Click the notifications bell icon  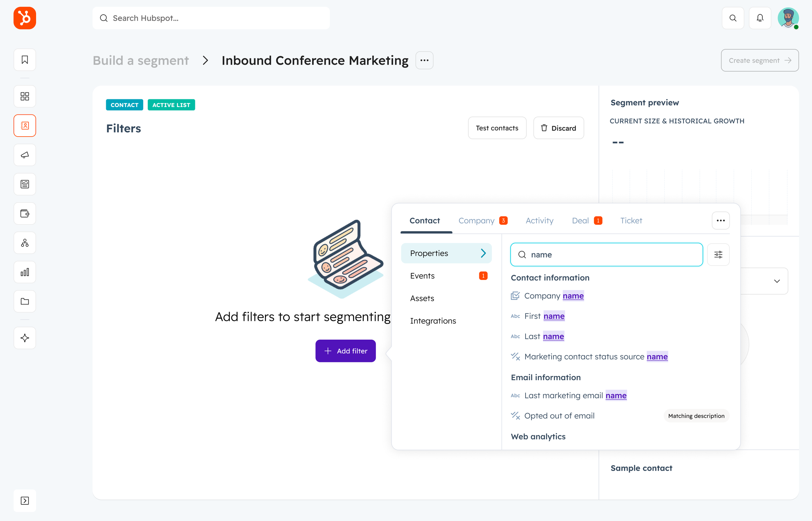760,18
